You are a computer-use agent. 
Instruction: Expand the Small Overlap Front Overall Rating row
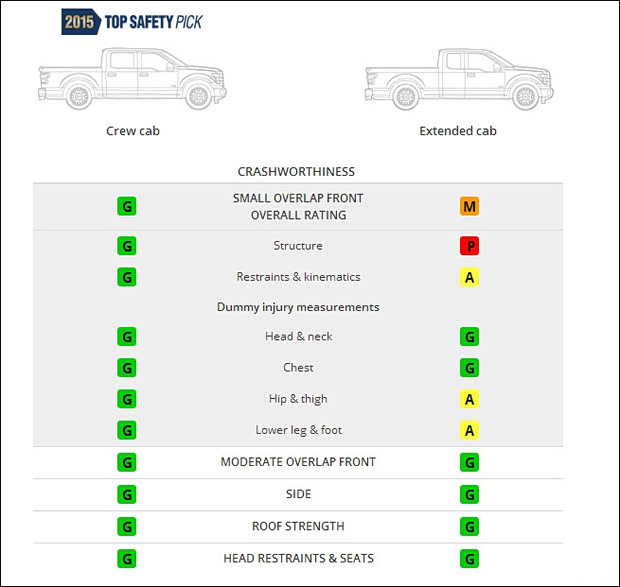[x=298, y=207]
